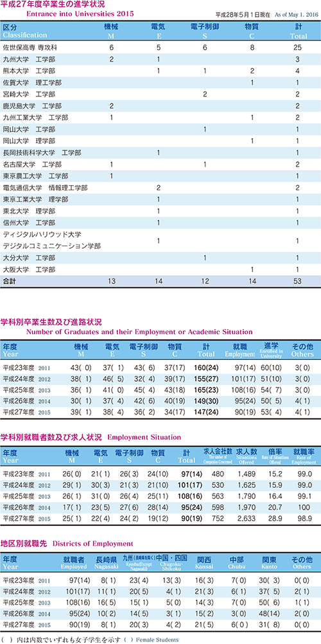The width and height of the screenshot is (321, 644).
Task: Select the 合計 total row label
Action: click(x=9, y=282)
